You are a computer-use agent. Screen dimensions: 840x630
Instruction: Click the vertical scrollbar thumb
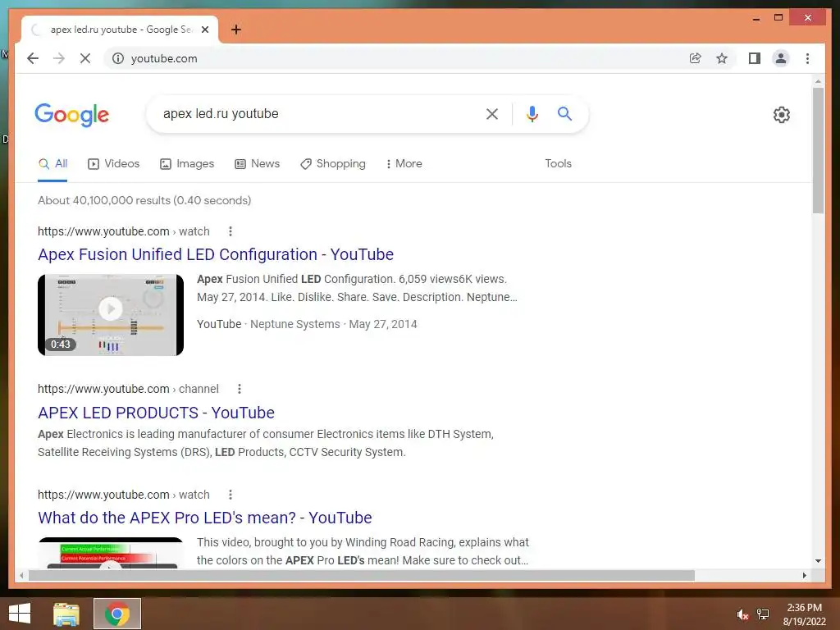tap(818, 151)
